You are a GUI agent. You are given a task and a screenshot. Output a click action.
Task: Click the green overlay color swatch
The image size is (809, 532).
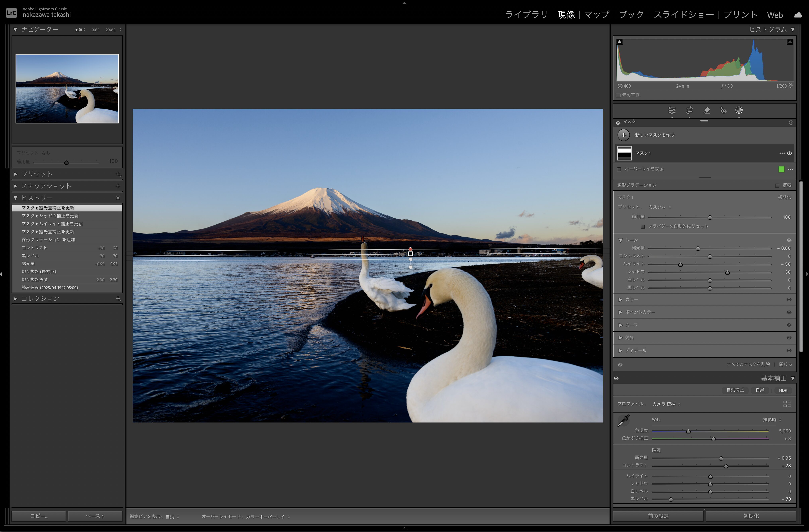pos(781,169)
